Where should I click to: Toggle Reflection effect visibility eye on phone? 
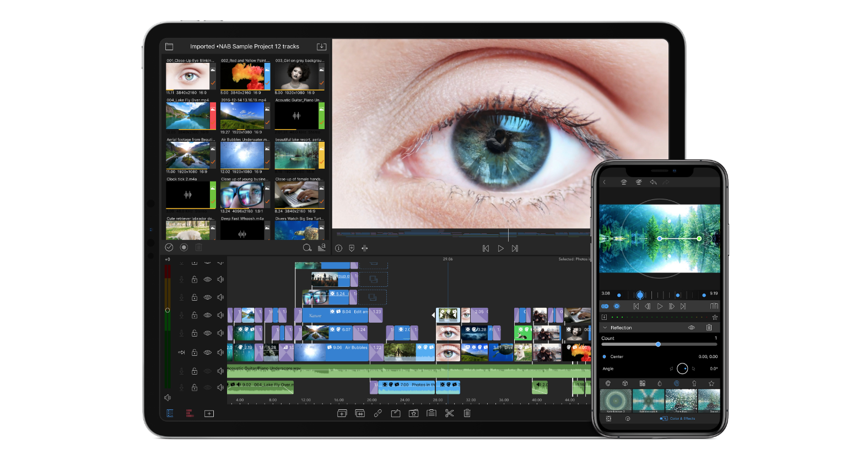[691, 328]
